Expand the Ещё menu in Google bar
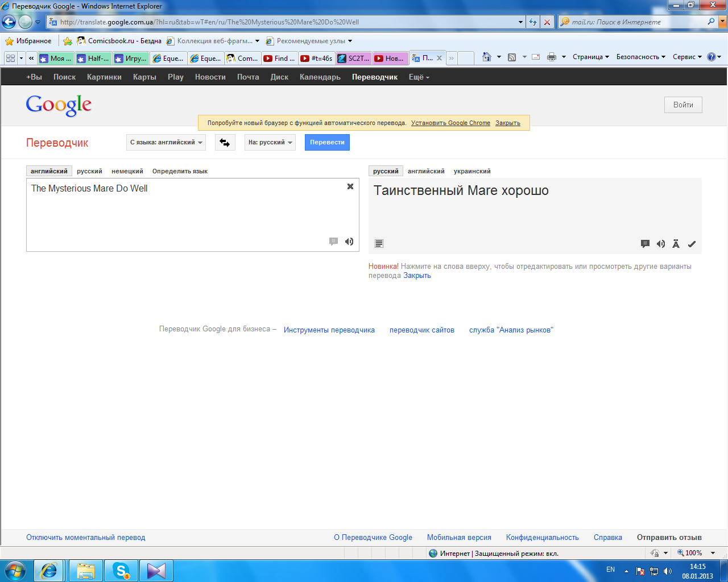The height and width of the screenshot is (582, 728). pyautogui.click(x=419, y=77)
